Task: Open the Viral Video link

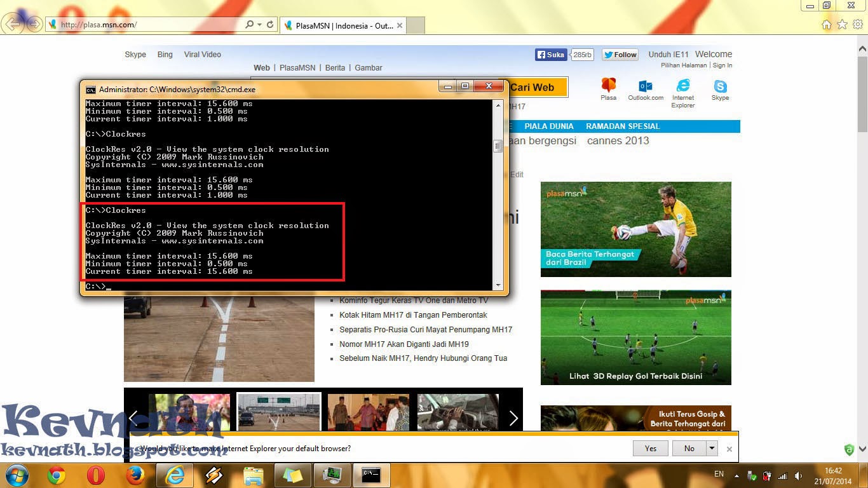Action: tap(203, 55)
